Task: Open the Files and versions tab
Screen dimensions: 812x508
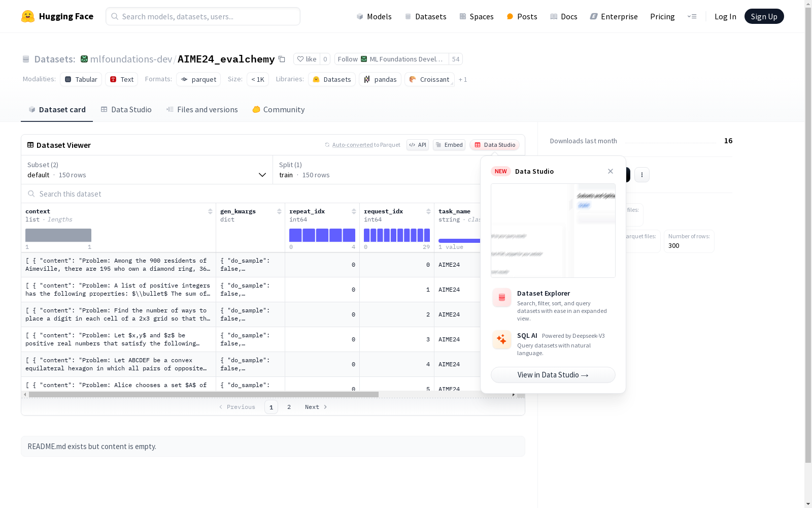Action: coord(202,110)
